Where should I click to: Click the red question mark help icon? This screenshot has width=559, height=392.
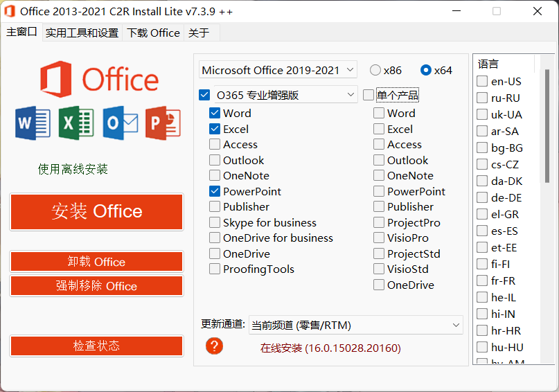pyautogui.click(x=214, y=346)
